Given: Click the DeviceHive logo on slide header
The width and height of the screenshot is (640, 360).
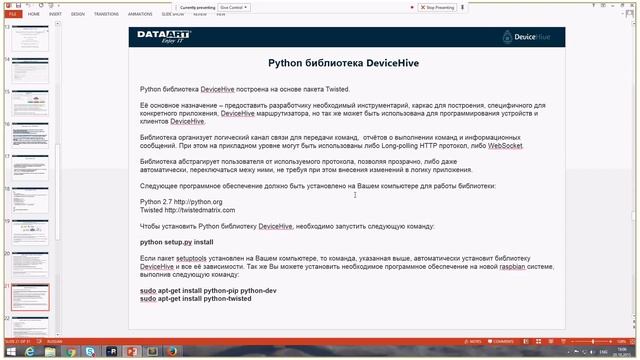Looking at the screenshot, I should 527,37.
